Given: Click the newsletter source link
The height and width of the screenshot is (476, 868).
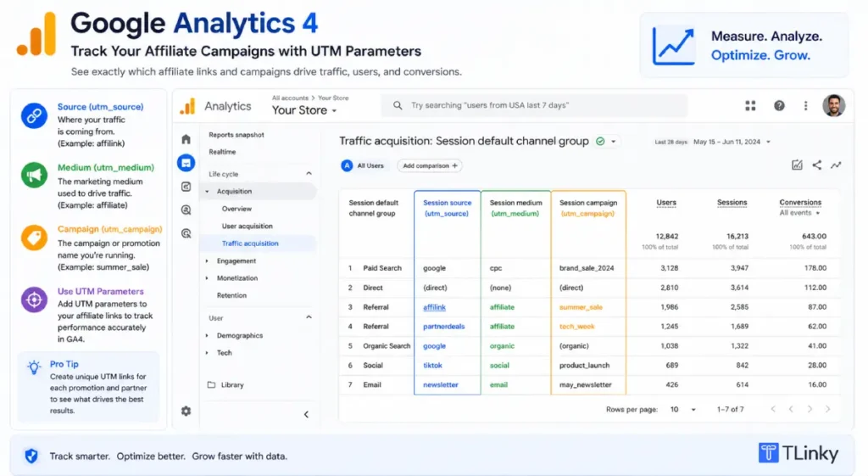Looking at the screenshot, I should point(441,384).
